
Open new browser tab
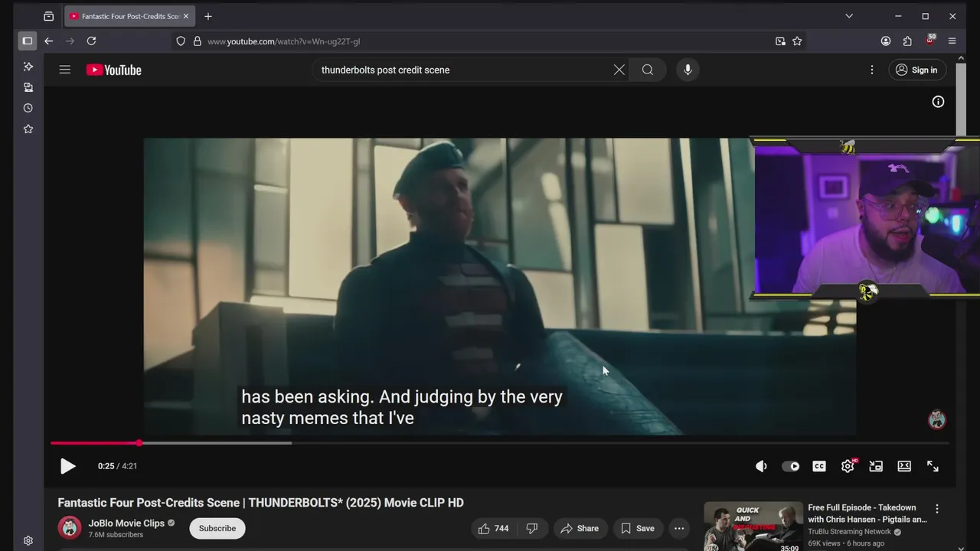point(208,16)
